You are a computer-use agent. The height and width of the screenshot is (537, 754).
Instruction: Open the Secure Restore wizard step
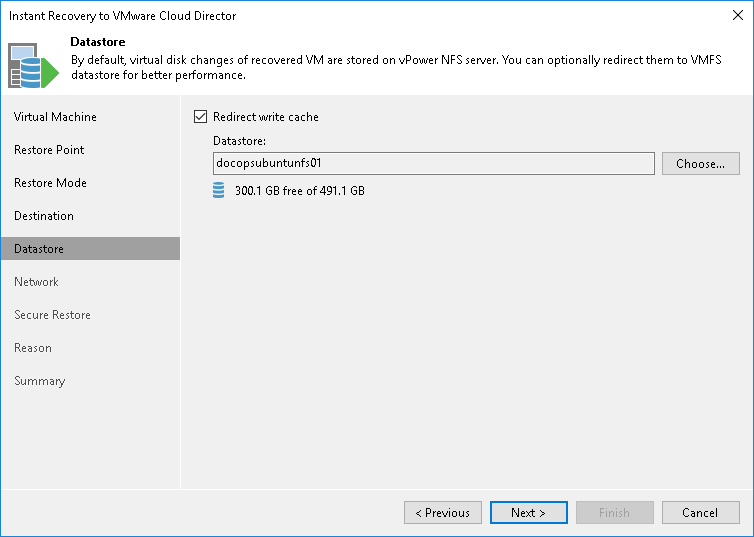tap(52, 315)
